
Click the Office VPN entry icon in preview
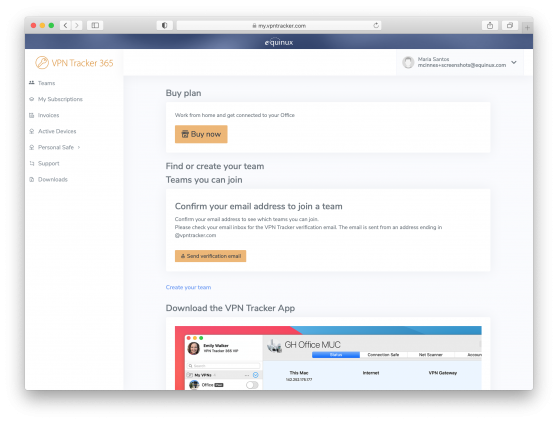[x=194, y=385]
